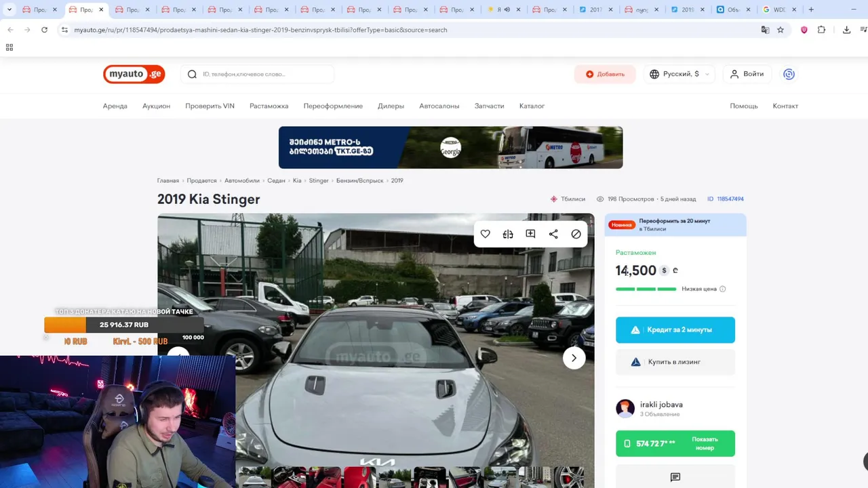Open the Каталог menu item
The height and width of the screenshot is (488, 868).
point(532,106)
